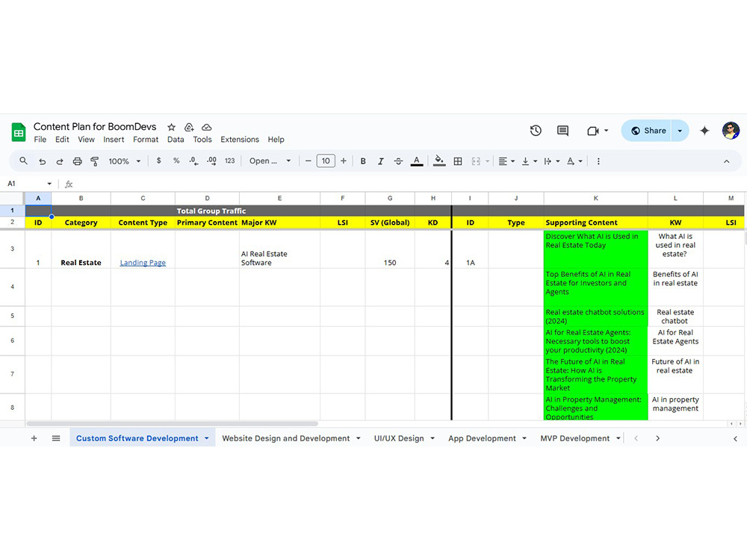The width and height of the screenshot is (747, 560).
Task: Format as currency with dollar icon
Action: pos(158,161)
